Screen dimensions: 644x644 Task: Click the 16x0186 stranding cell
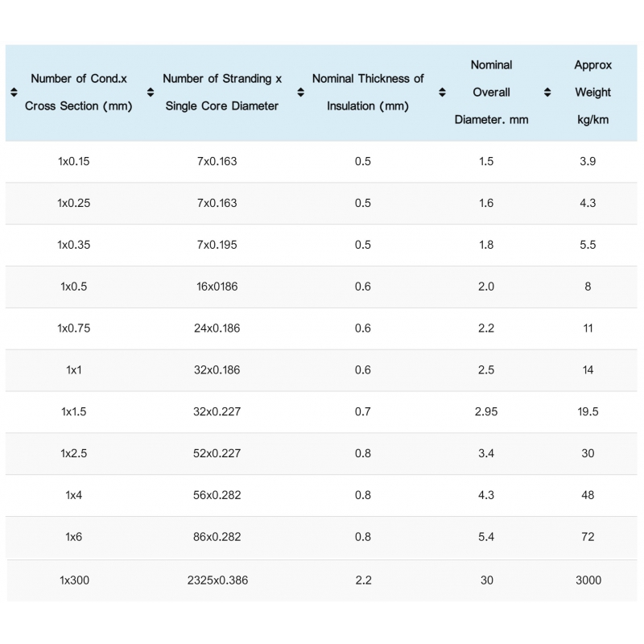tap(217, 287)
